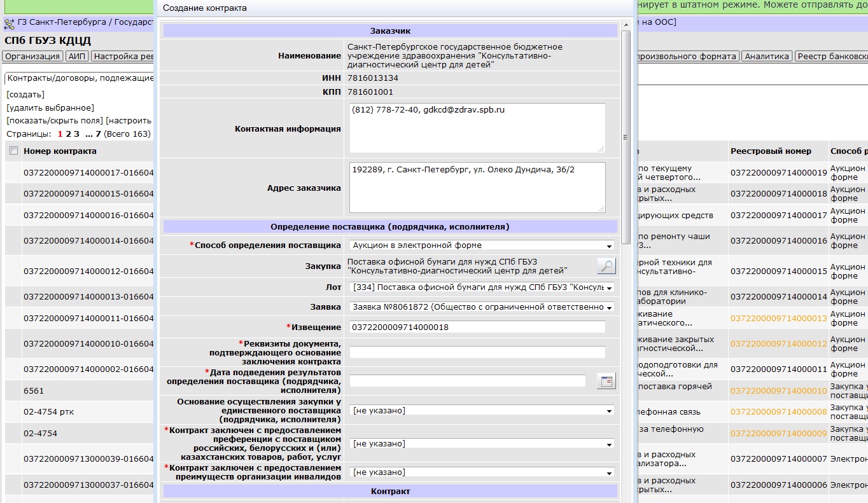868x503 pixels.
Task: Click the Дата подведения результатов date field
Action: [468, 381]
